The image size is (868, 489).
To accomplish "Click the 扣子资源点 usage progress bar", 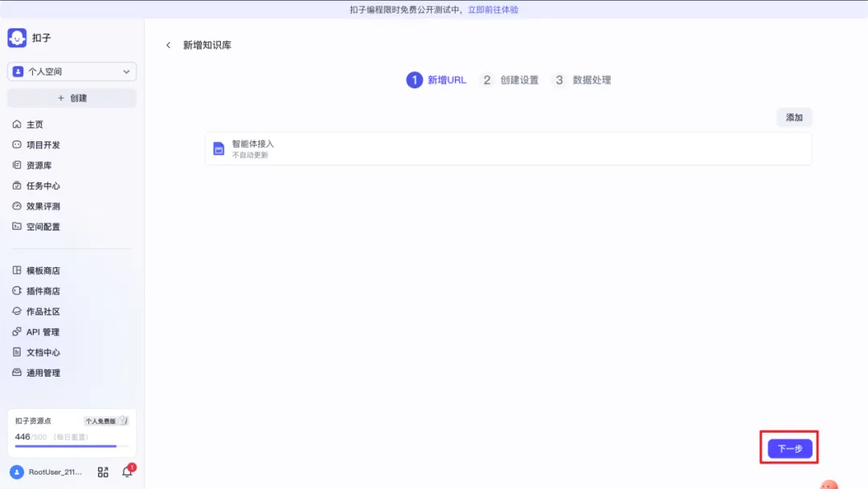I will (72, 446).
